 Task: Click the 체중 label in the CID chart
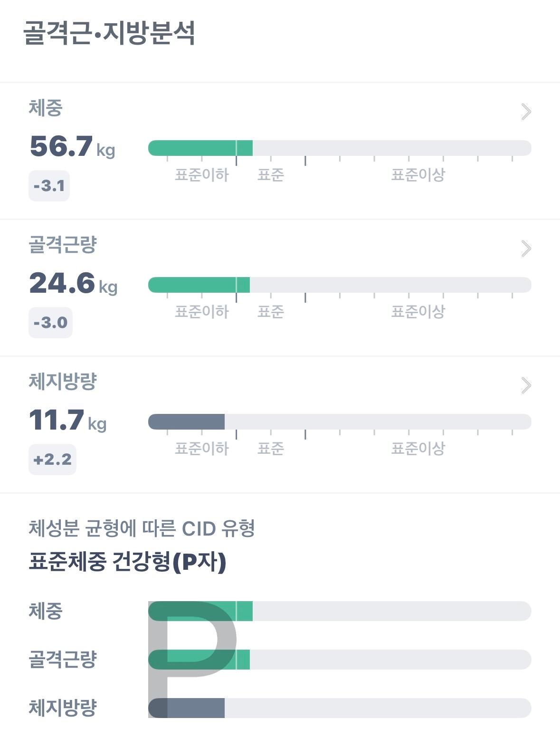tap(46, 611)
